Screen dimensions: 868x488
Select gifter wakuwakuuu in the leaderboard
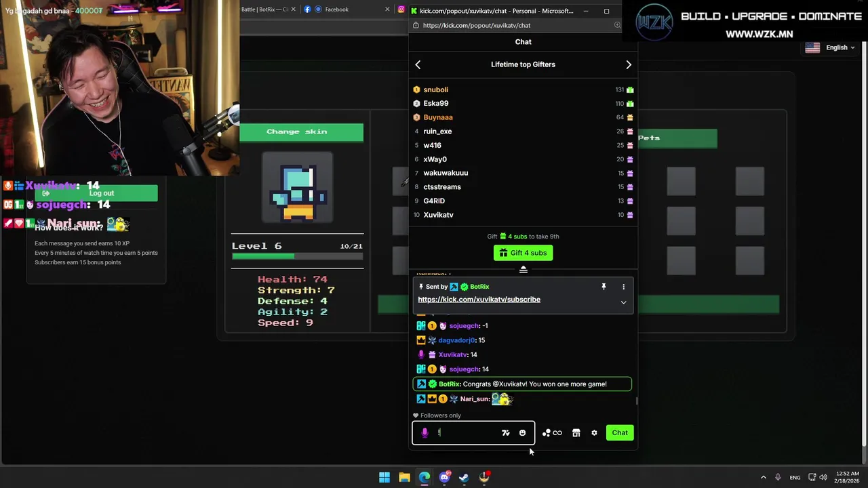(446, 173)
